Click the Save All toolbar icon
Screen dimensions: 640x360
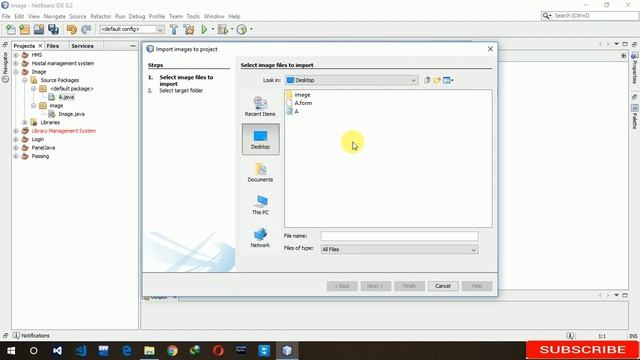click(53, 29)
